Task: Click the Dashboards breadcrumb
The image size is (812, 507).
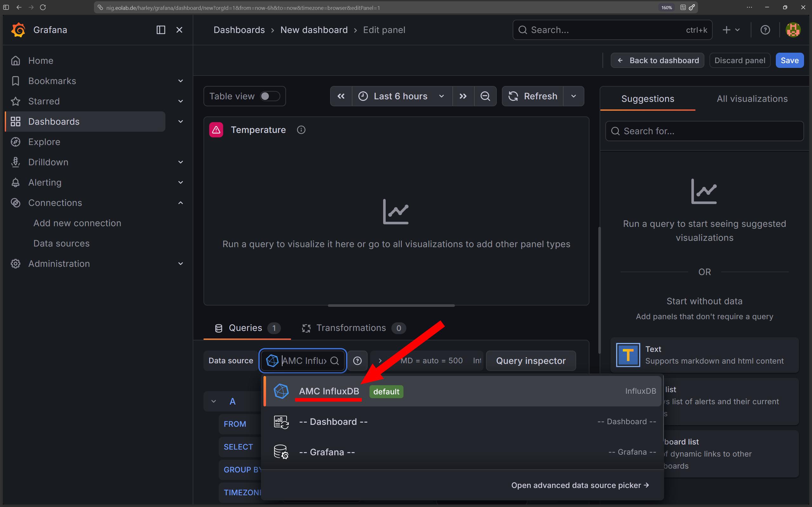Action: click(x=239, y=30)
